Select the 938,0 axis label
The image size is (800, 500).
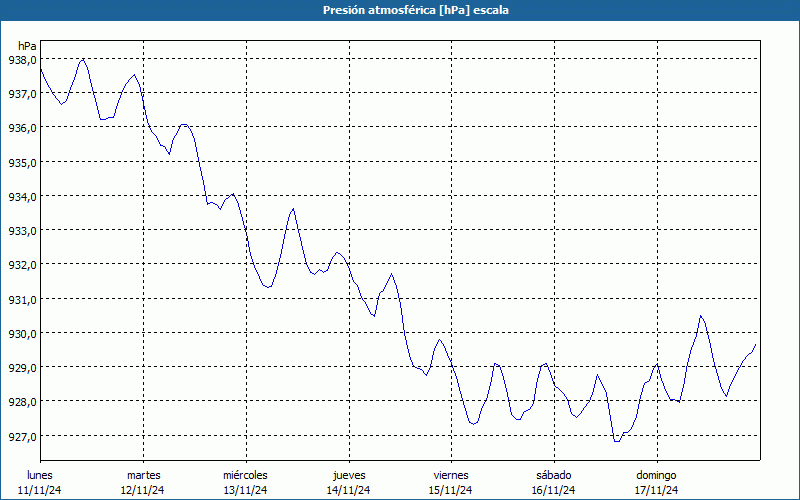click(22, 60)
